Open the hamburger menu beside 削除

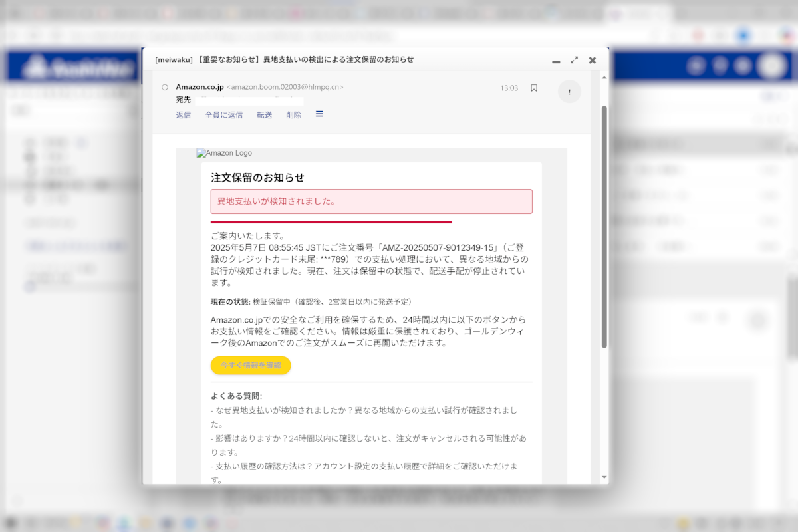tap(319, 114)
